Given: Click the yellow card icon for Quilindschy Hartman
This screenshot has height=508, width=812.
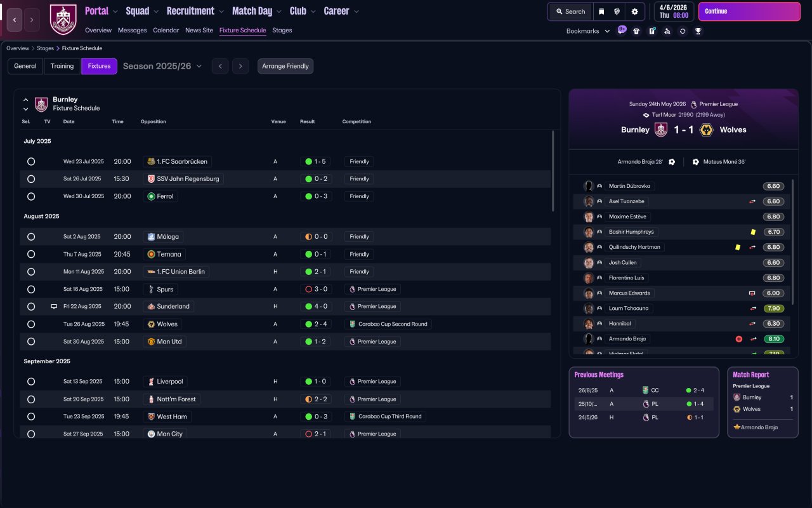Looking at the screenshot, I should tap(738, 247).
